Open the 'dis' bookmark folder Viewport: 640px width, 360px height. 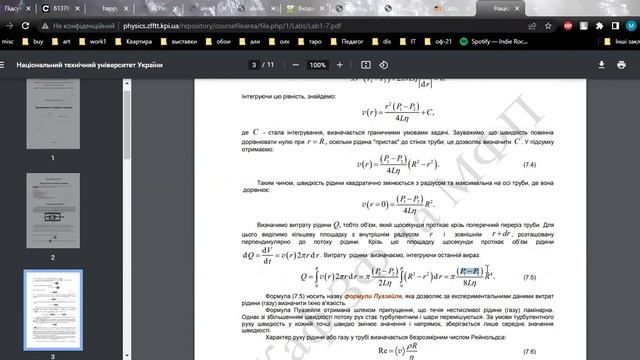pyautogui.click(x=382, y=42)
